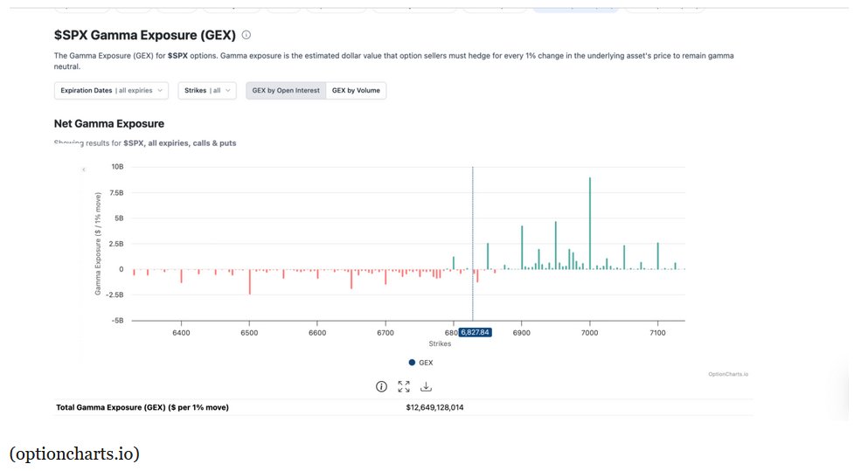Image resolution: width=868 pixels, height=471 pixels.
Task: Open the Strikes filter dropdown
Action: 207,91
